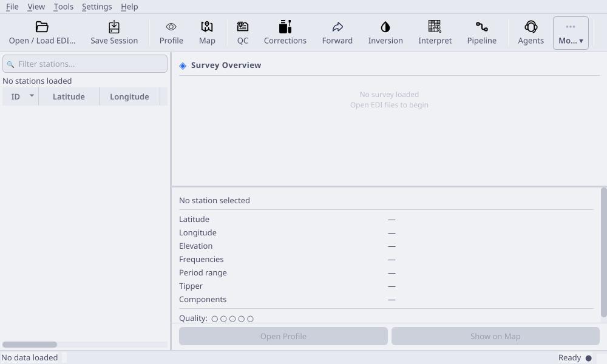Screen dimensions: 607x364
Task: Select the third Quality rating circle
Action: click(232, 318)
